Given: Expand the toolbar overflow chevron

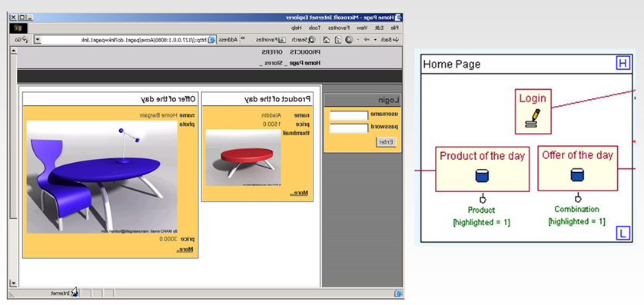Looking at the screenshot, I should (x=242, y=38).
